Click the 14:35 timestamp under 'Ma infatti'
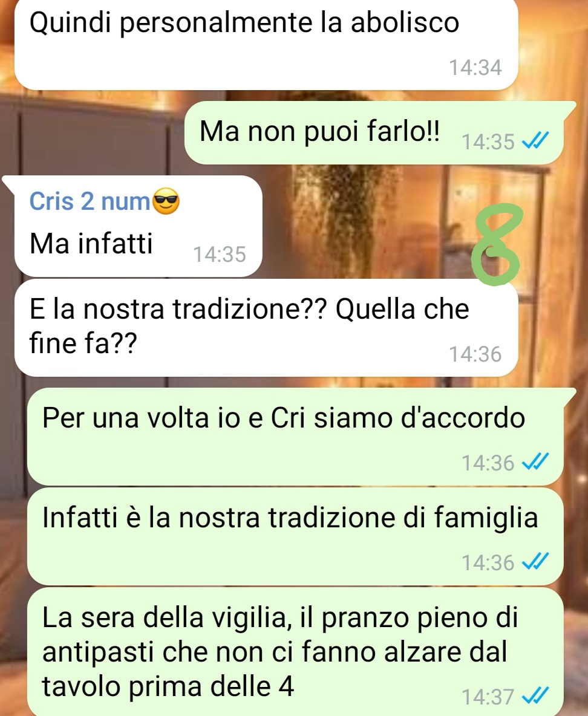Screen dimensions: 588x716 (x=220, y=255)
